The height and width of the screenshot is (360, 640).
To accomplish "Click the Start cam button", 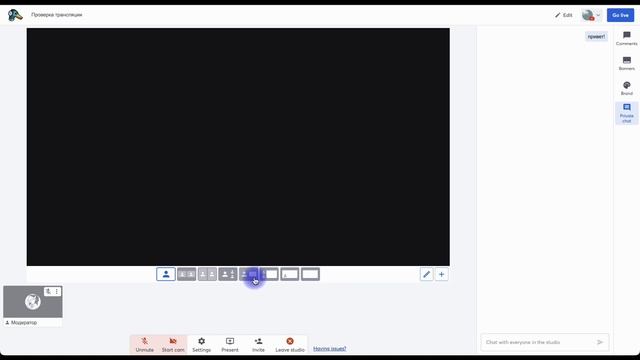I will (x=173, y=344).
